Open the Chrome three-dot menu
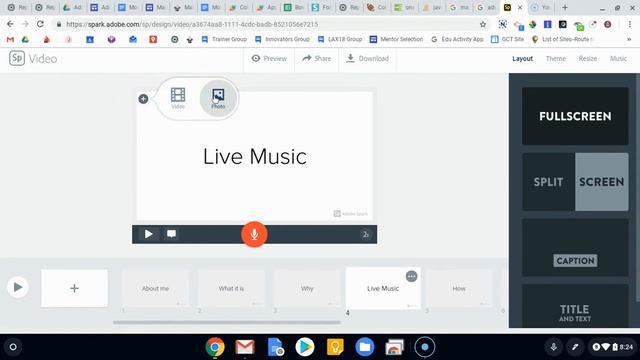640x360 pixels. click(x=630, y=24)
